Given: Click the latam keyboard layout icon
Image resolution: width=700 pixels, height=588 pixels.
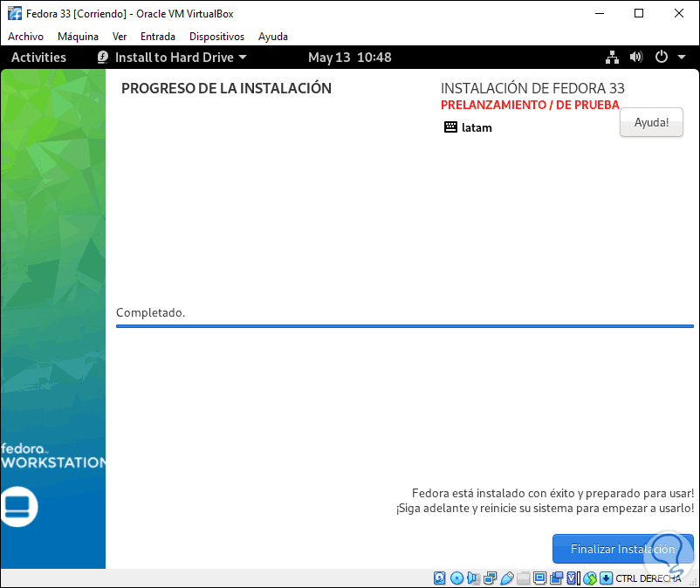Looking at the screenshot, I should 450,127.
